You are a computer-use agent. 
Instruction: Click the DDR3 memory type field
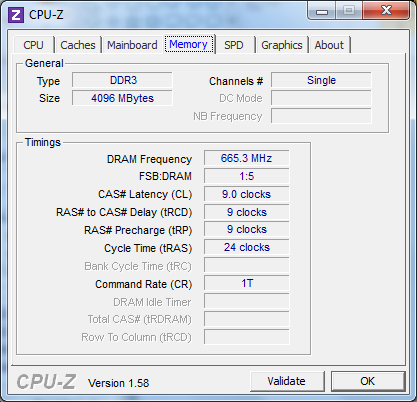[122, 80]
